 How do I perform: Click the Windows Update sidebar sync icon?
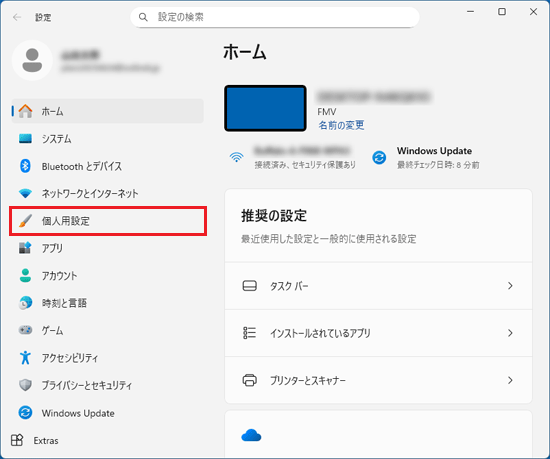(25, 413)
